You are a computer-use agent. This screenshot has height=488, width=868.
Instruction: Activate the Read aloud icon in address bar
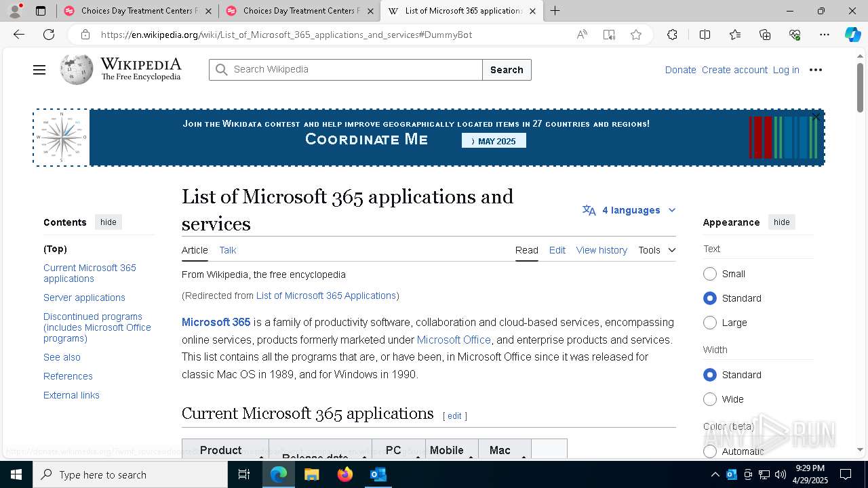(582, 35)
